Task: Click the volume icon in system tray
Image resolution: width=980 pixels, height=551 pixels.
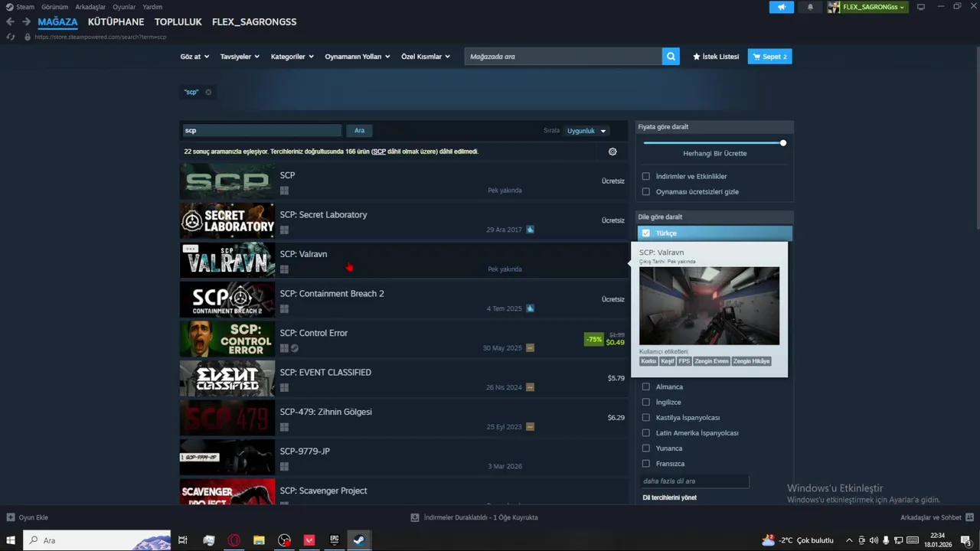Action: (x=874, y=540)
